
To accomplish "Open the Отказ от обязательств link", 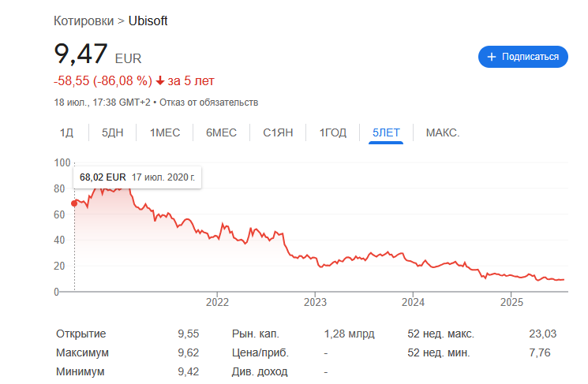I will pos(209,103).
